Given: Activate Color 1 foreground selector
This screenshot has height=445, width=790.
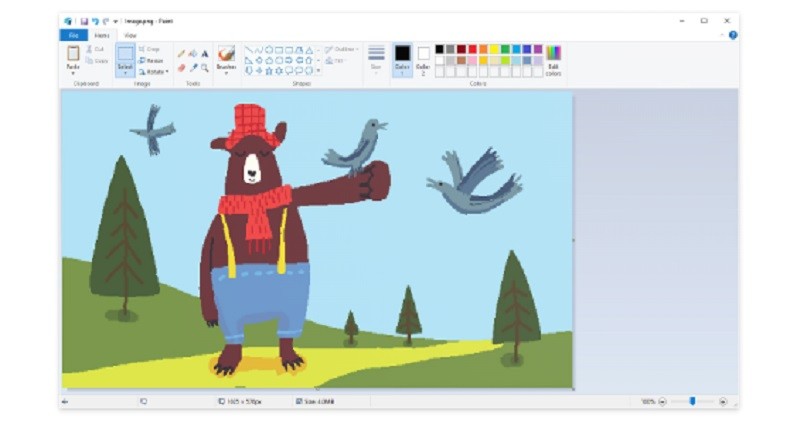Looking at the screenshot, I should (x=402, y=58).
